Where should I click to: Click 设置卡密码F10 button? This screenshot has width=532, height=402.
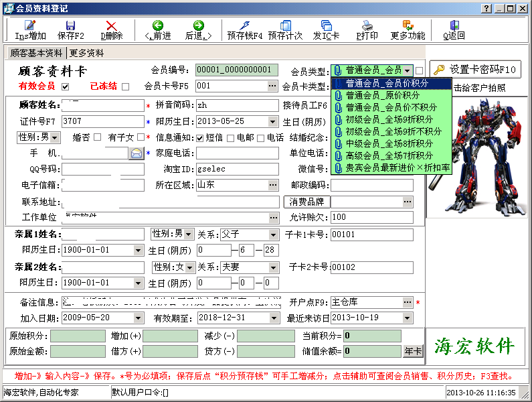pyautogui.click(x=475, y=70)
